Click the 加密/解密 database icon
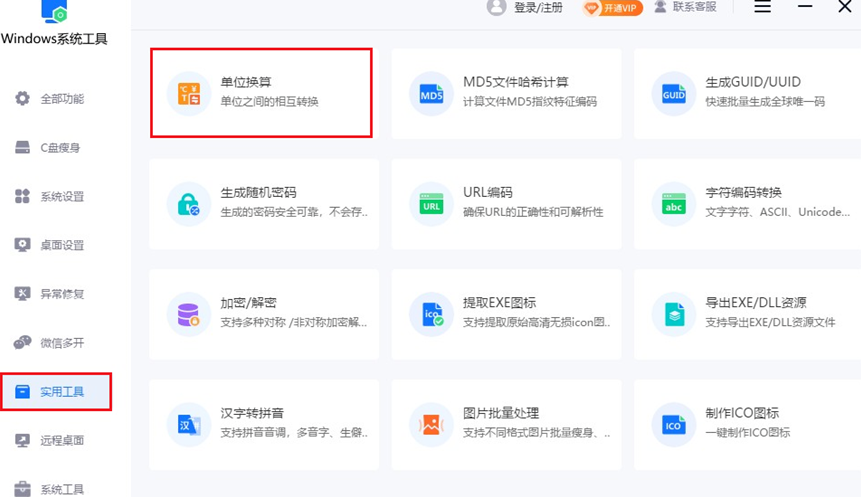861x497 pixels. click(188, 315)
